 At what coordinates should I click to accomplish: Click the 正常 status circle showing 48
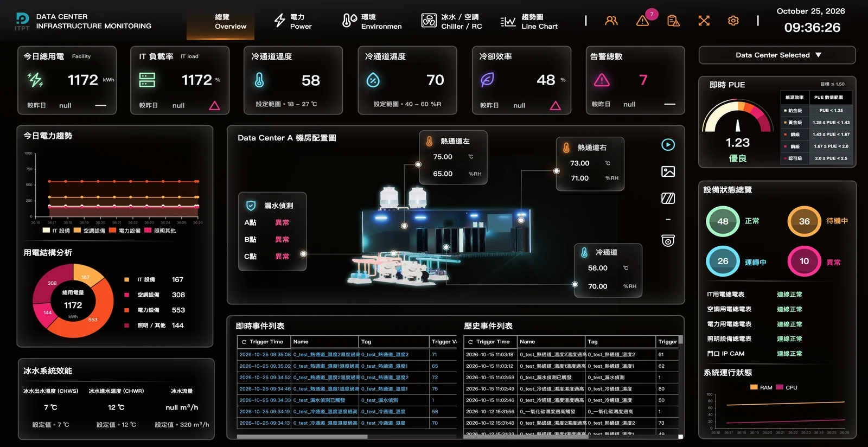723,221
